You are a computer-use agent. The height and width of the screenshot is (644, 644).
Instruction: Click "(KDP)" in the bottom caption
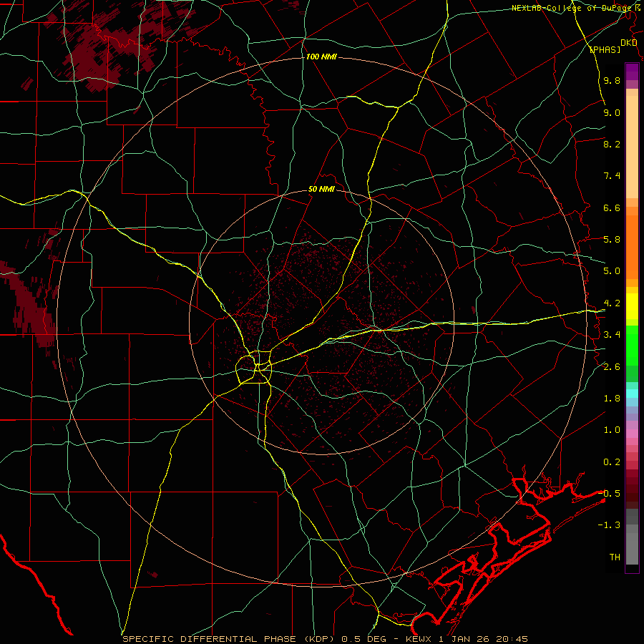point(321,639)
